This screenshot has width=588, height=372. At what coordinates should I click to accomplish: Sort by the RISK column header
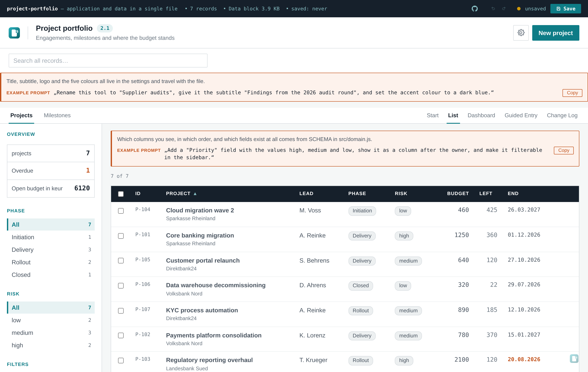pyautogui.click(x=401, y=193)
